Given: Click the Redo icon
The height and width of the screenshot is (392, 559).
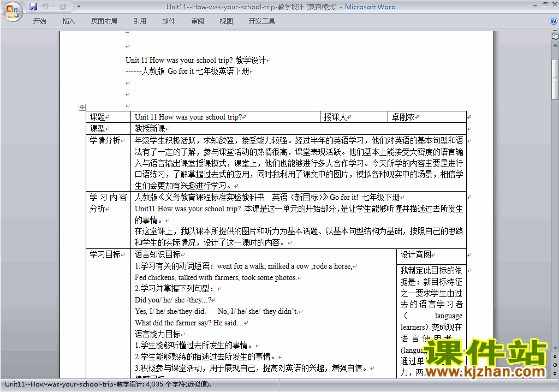Looking at the screenshot, I should click(x=63, y=7).
